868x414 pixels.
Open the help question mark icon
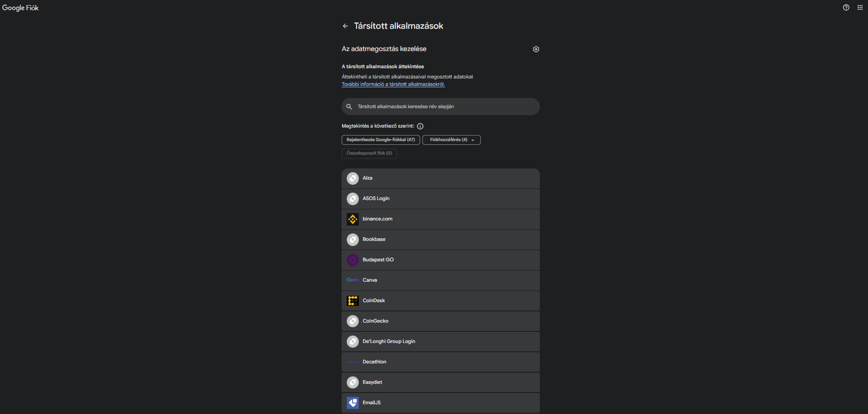[846, 7]
